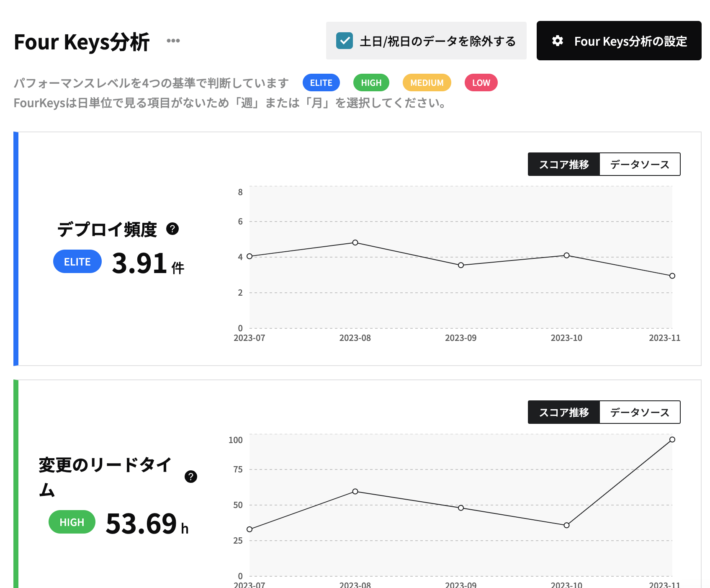Click the red LOW legend badge
The height and width of the screenshot is (588, 710).
pos(481,83)
